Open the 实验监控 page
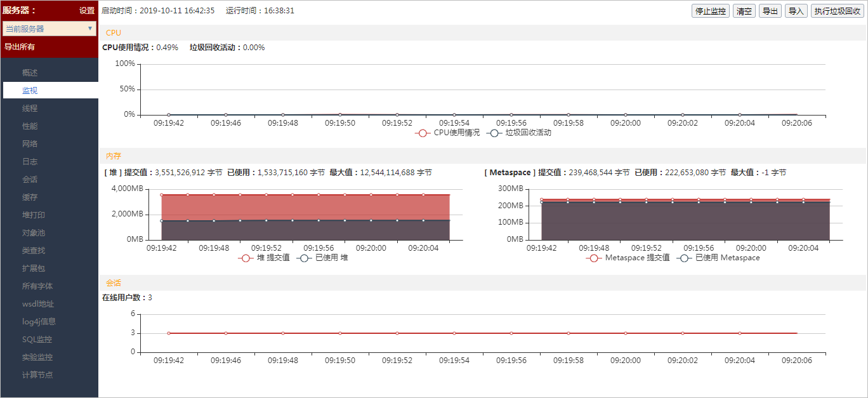 click(x=37, y=357)
